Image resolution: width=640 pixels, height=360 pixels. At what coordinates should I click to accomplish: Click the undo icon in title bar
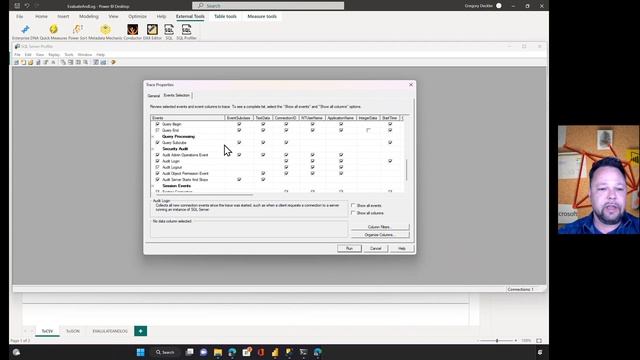(x=27, y=6)
